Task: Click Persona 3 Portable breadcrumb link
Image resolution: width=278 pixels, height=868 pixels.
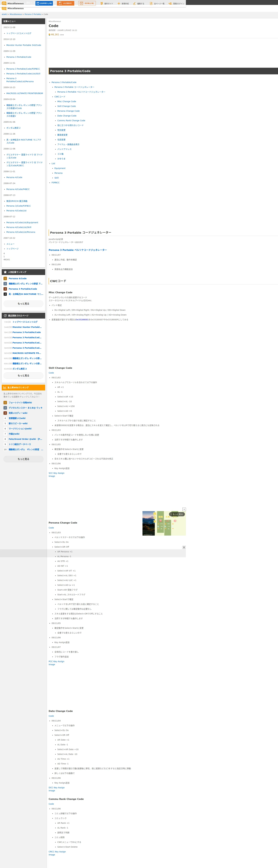Action: click(32, 14)
